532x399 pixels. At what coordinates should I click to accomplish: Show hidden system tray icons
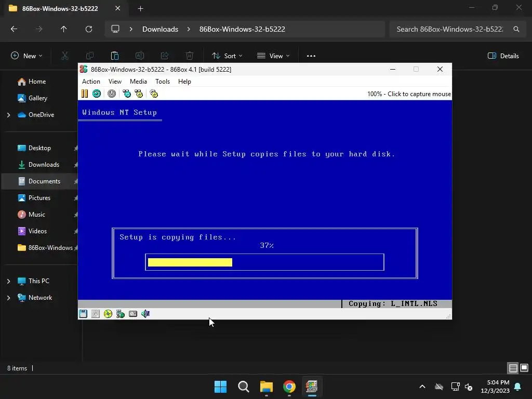(x=422, y=387)
